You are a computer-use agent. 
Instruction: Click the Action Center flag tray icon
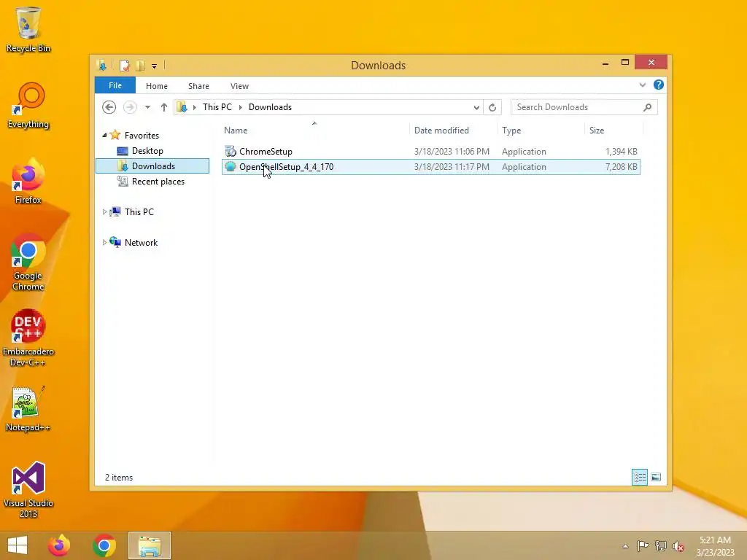click(643, 545)
